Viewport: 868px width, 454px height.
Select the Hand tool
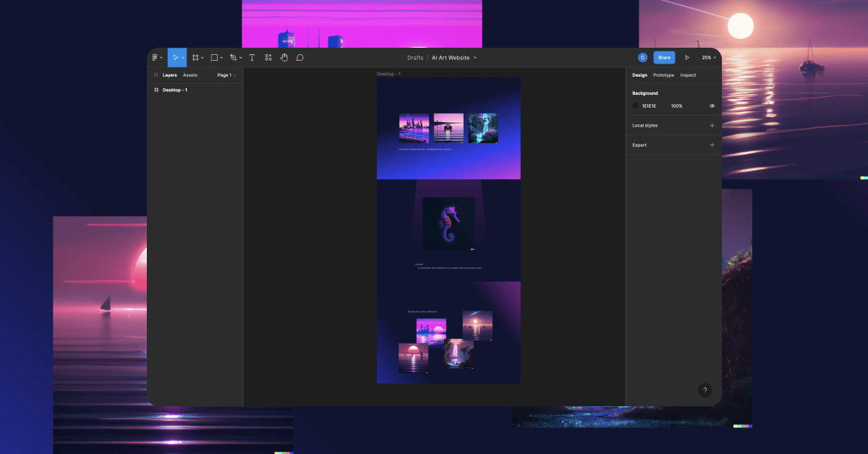click(284, 57)
